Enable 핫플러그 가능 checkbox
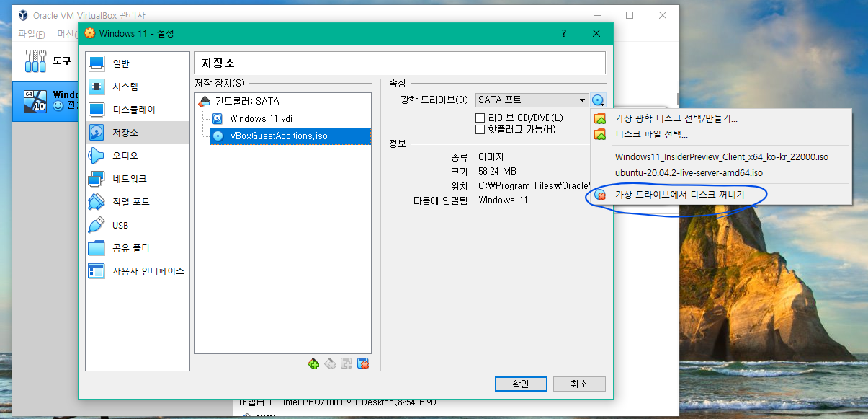Viewport: 868px width, 419px height. [480, 130]
